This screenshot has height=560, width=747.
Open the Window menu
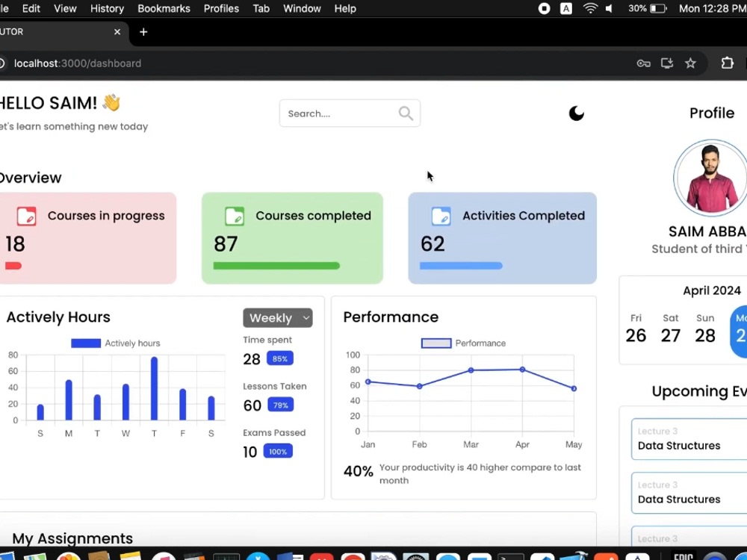click(302, 8)
